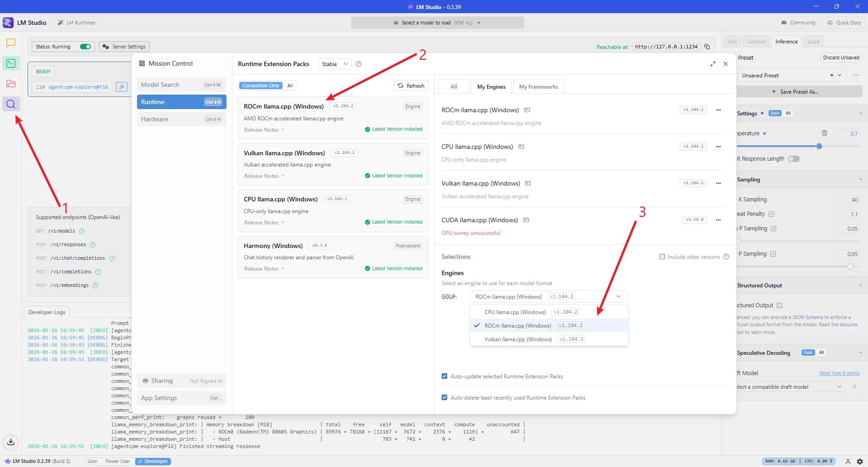Click the help icon for POST /v1/chat/completions
Viewport: 868px width, 467px height.
[x=112, y=258]
